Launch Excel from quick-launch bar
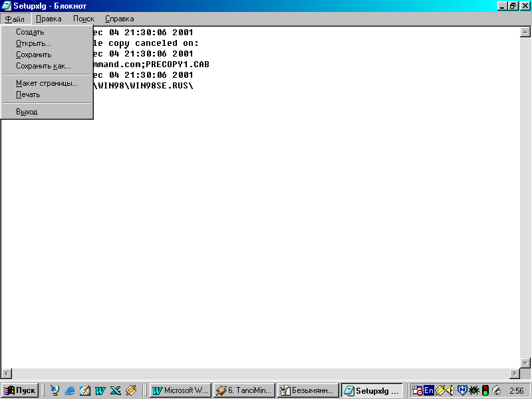Viewport: 532px width, 399px height. [115, 390]
